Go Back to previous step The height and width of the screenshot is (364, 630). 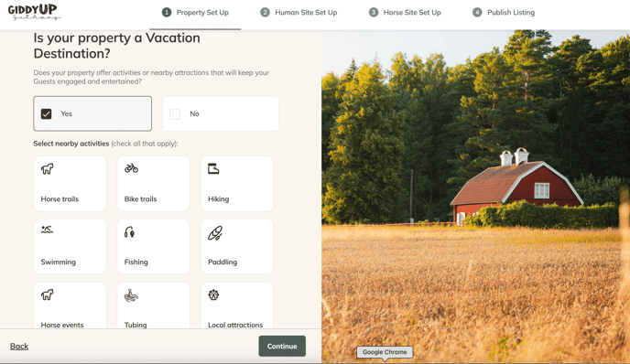(19, 346)
